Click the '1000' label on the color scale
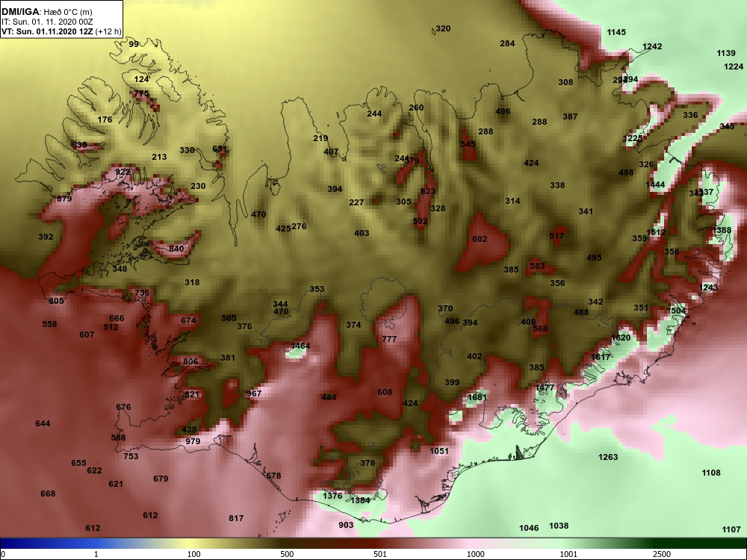This screenshot has height=560, width=747. coord(475,554)
